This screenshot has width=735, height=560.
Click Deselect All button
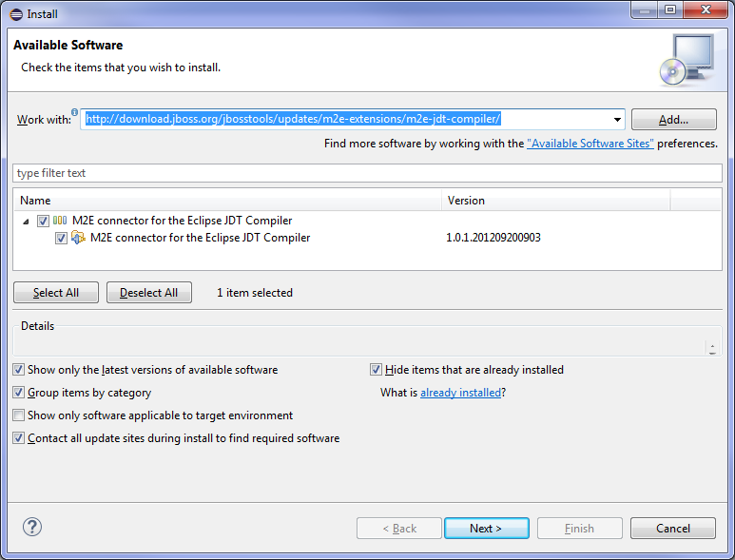pyautogui.click(x=149, y=293)
